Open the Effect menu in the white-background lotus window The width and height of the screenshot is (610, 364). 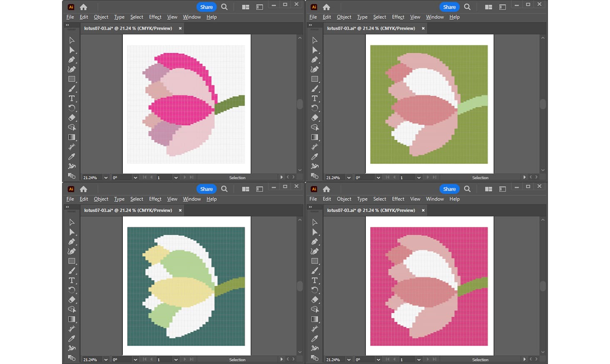(x=155, y=17)
